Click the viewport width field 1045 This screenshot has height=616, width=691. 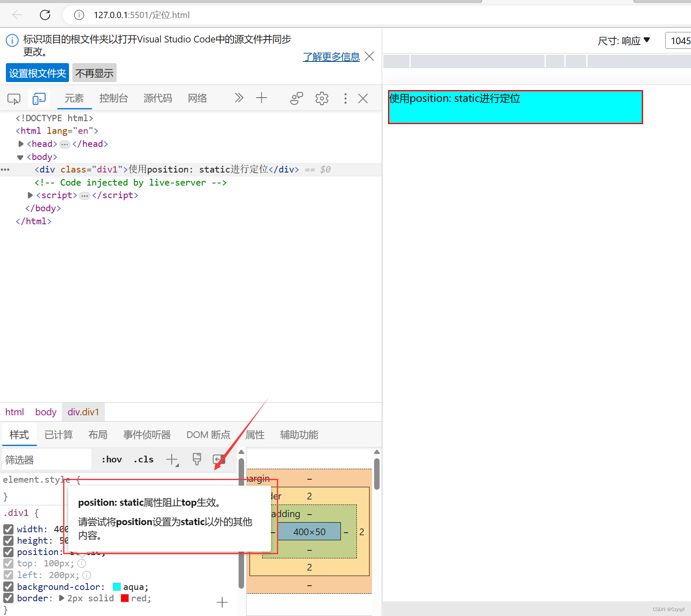tap(678, 41)
